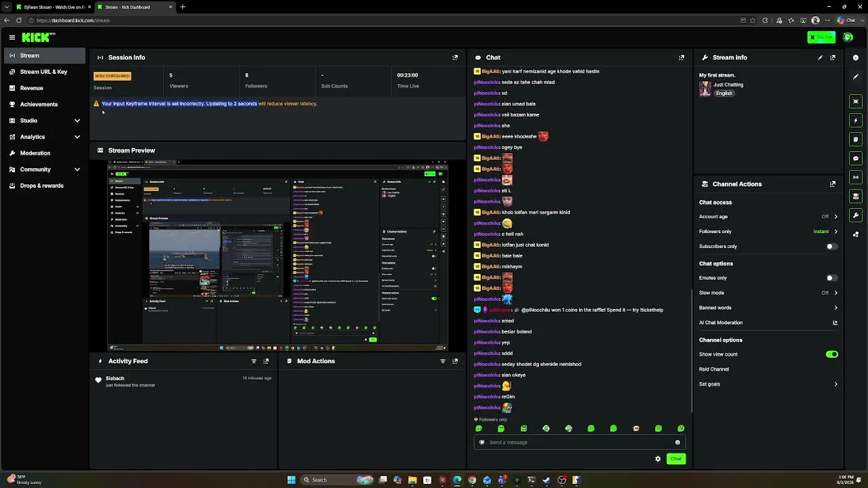Pop out the Channel Actions panel
Image resolution: width=868 pixels, height=488 pixels.
(x=833, y=184)
